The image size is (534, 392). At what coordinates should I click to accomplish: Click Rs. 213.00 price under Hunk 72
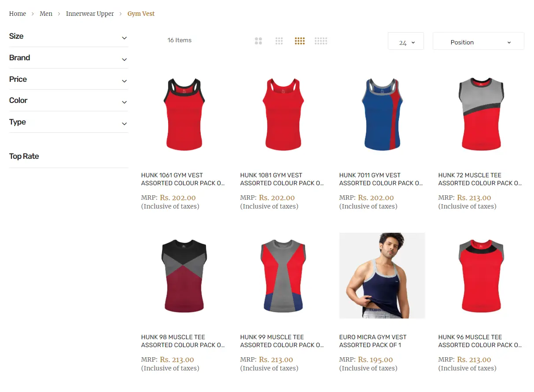[474, 198]
